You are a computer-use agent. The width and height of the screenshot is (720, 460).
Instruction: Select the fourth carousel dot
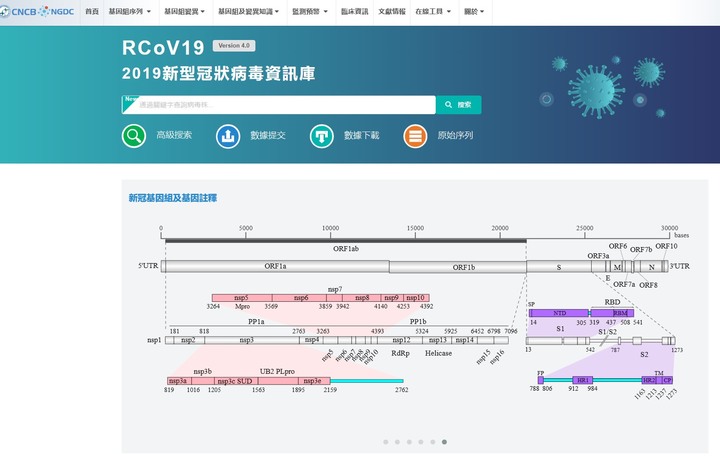(x=421, y=442)
